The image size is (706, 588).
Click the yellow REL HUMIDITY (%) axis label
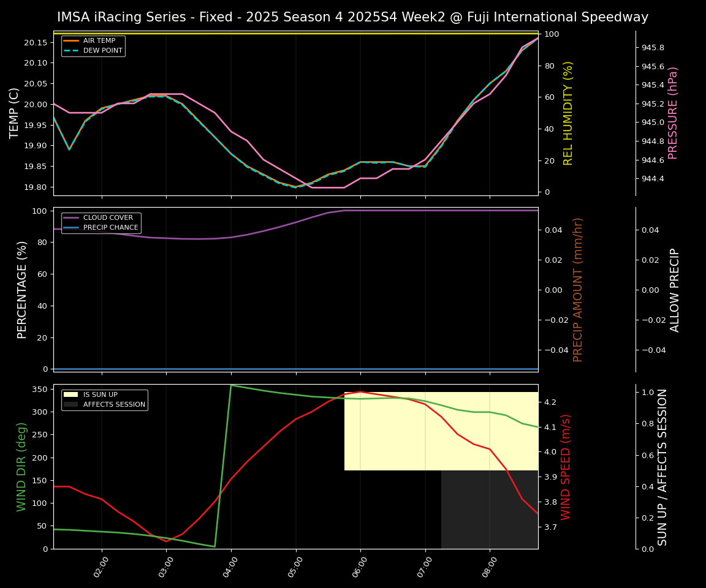point(568,113)
